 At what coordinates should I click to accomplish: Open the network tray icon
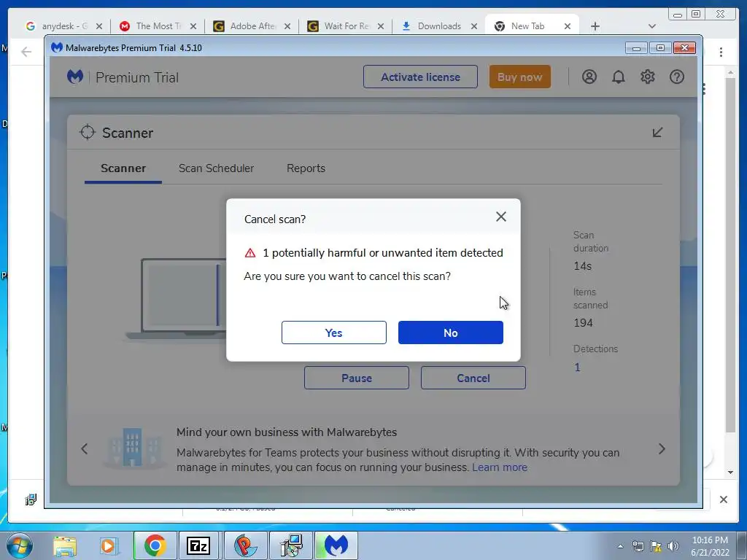638,546
